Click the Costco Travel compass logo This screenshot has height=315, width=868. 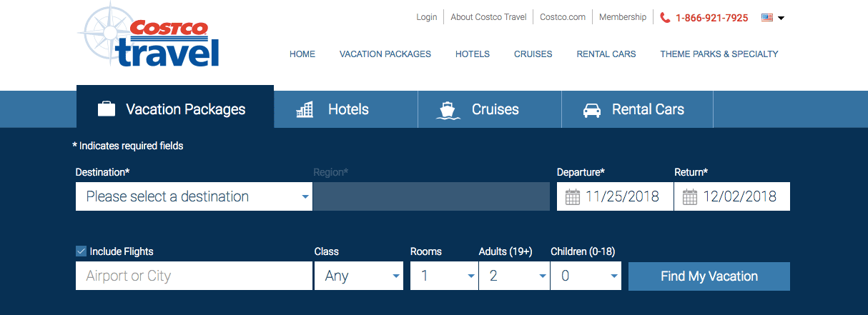[148, 36]
